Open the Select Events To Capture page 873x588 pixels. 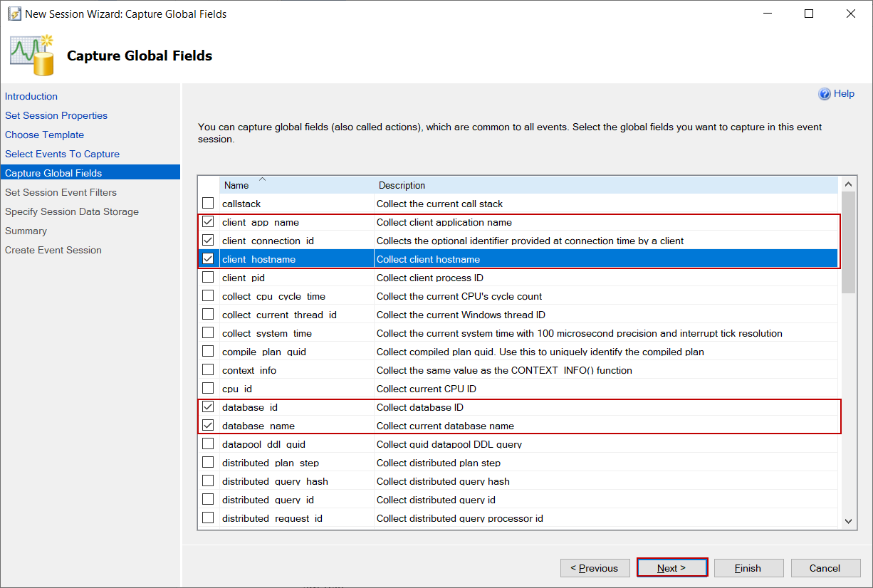coord(62,154)
